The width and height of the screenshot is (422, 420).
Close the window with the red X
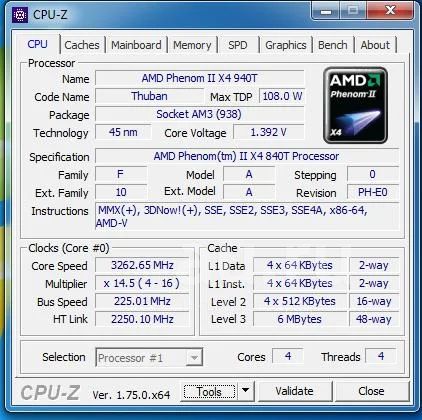point(390,11)
